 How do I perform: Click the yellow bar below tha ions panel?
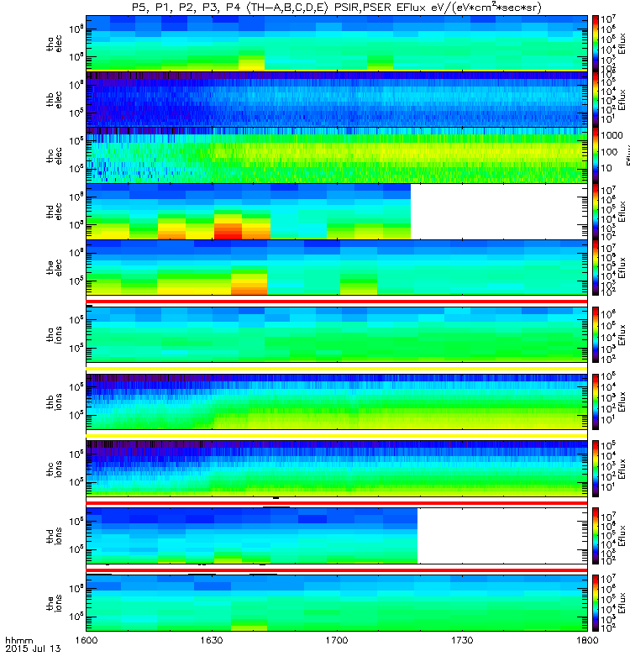[x=337, y=369]
